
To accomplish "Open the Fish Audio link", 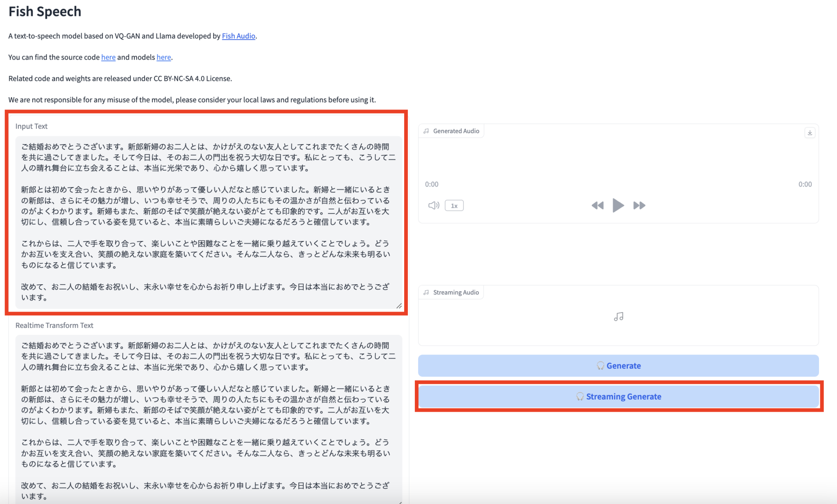I will point(238,36).
